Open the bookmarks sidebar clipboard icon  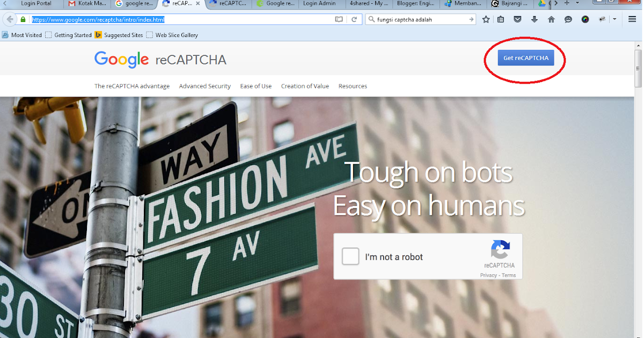[501, 19]
